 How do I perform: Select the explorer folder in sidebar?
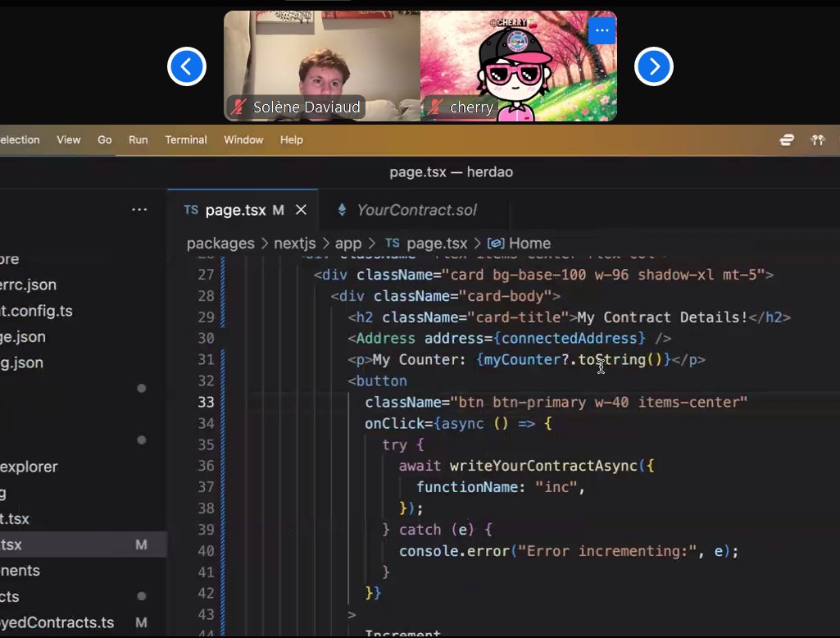pos(29,467)
